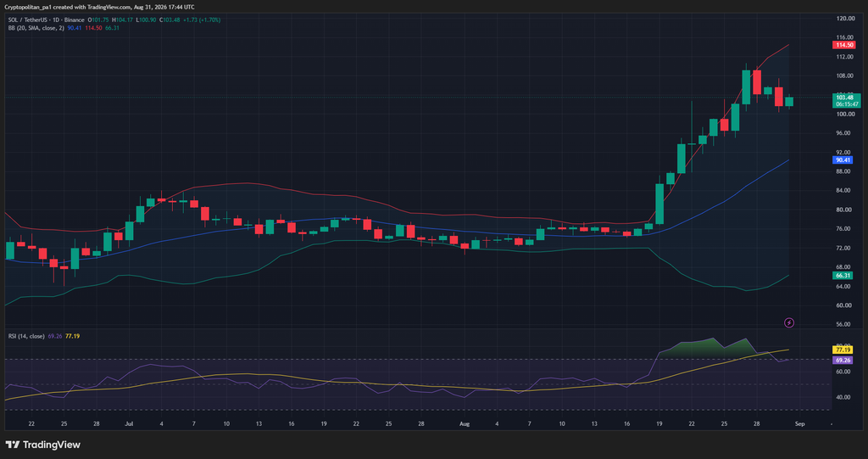Click the 80.00 price axis label
Viewport: 868px width, 459px height.
[x=845, y=210]
